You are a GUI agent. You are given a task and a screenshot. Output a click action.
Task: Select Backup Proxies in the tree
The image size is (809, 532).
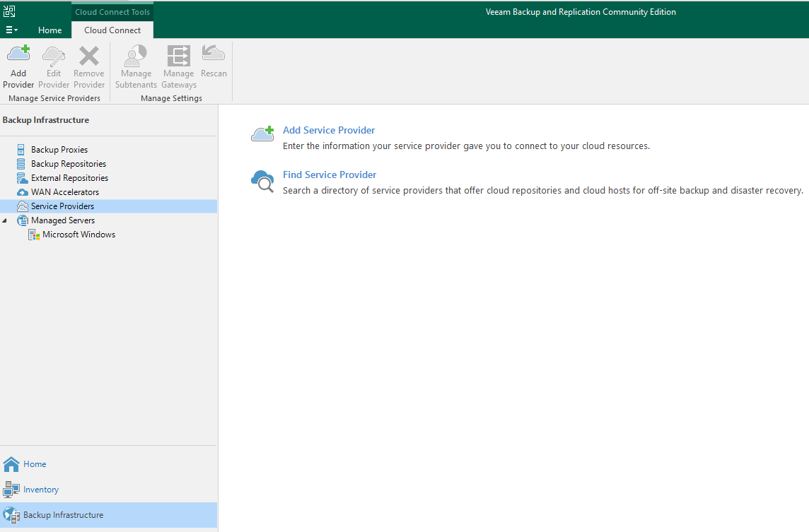tap(59, 150)
